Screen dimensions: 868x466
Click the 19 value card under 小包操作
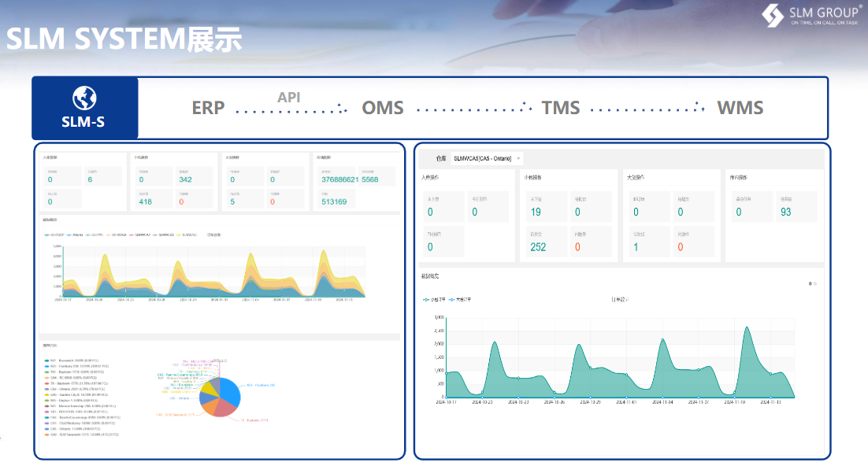(x=547, y=206)
